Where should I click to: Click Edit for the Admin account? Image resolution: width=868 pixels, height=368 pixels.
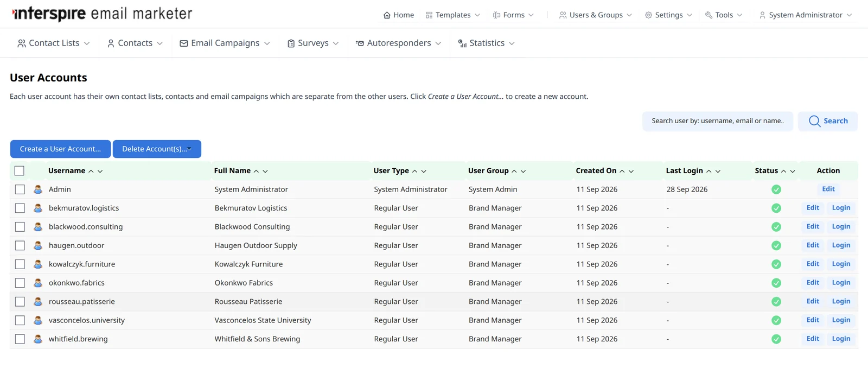tap(828, 189)
